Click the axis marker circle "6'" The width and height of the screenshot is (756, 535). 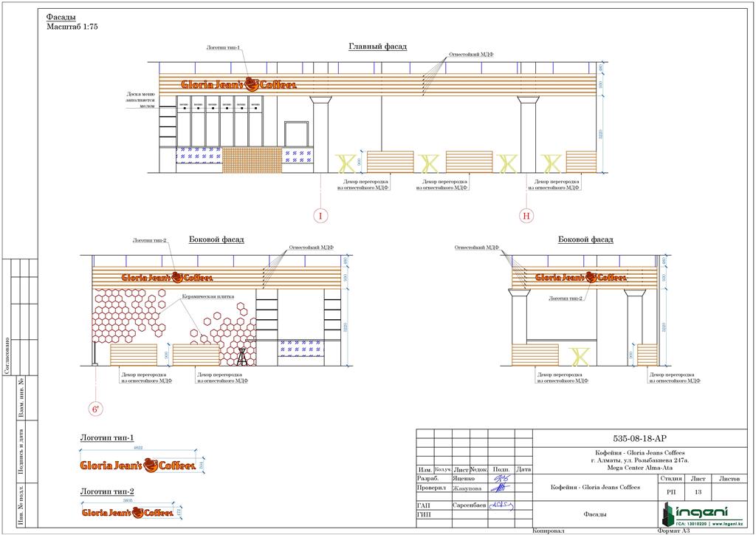click(96, 409)
